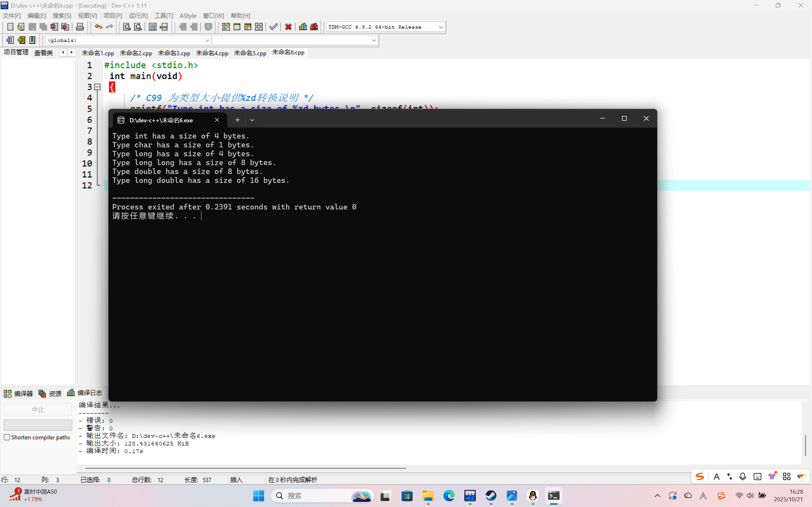
Task: Switch to the 查看类 panel tab
Action: [44, 53]
